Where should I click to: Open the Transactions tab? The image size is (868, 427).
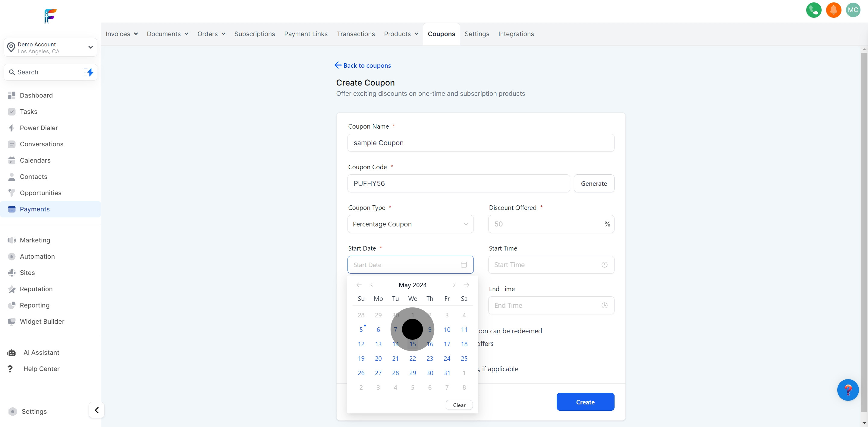coord(356,34)
